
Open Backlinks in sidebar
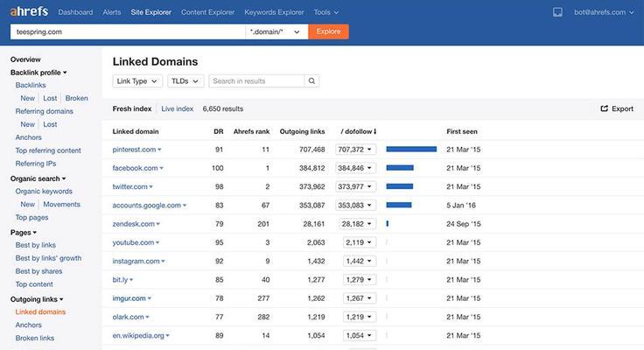tap(31, 85)
